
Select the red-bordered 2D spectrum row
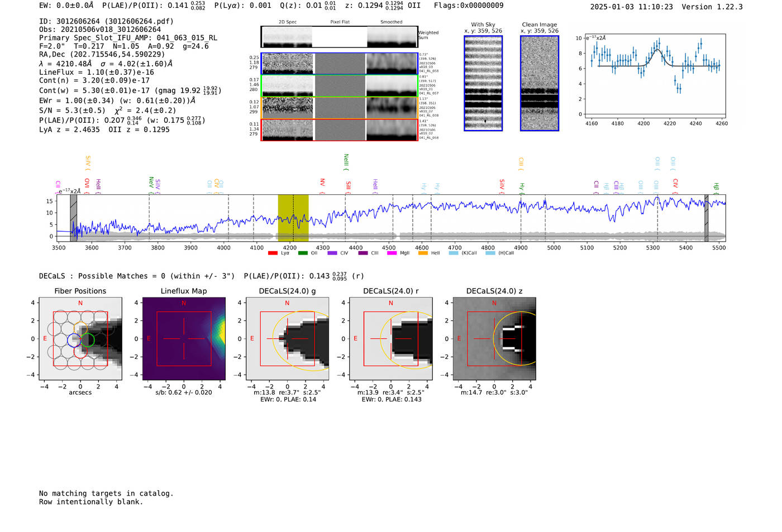[x=340, y=130]
